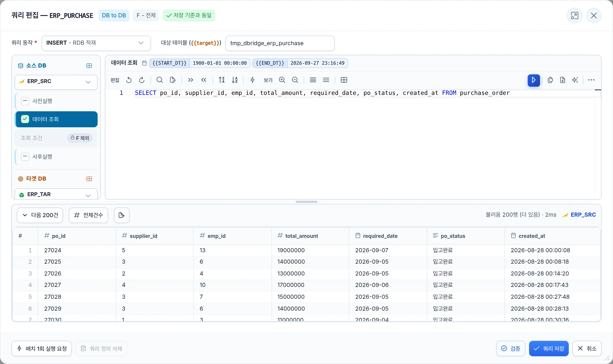Click the 검증 validate button
The image size is (613, 364).
click(x=511, y=348)
